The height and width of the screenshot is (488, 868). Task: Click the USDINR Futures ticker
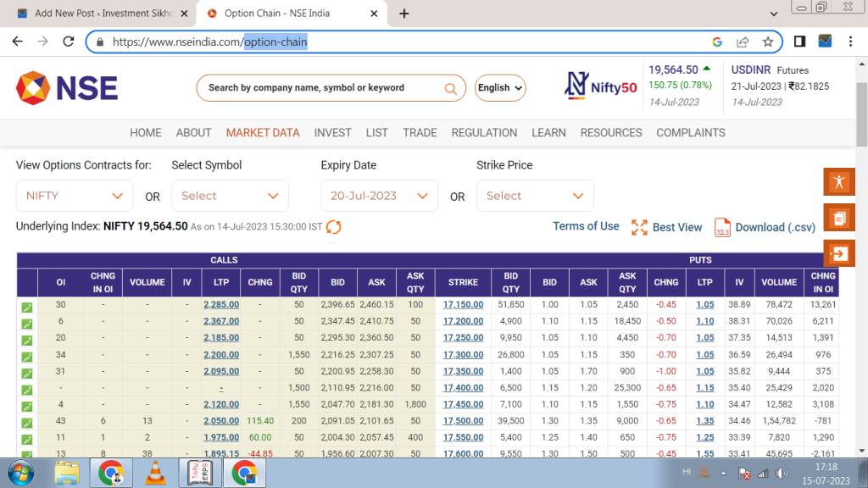(781, 86)
